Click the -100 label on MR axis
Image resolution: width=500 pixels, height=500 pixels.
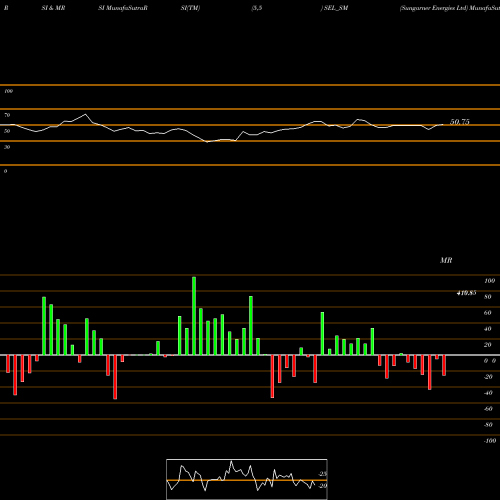point(490,441)
